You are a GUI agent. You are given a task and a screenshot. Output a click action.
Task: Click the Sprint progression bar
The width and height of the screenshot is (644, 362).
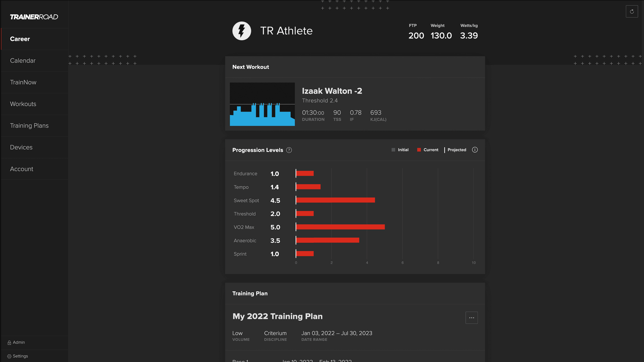click(x=305, y=254)
